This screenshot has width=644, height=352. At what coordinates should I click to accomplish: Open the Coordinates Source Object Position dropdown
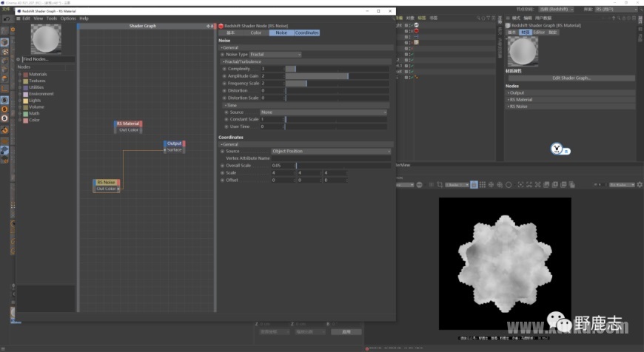331,152
